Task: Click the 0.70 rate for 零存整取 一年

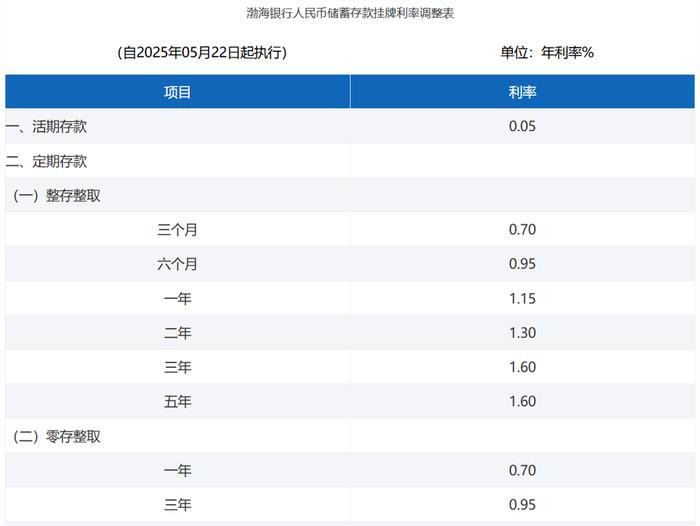Action: click(522, 470)
